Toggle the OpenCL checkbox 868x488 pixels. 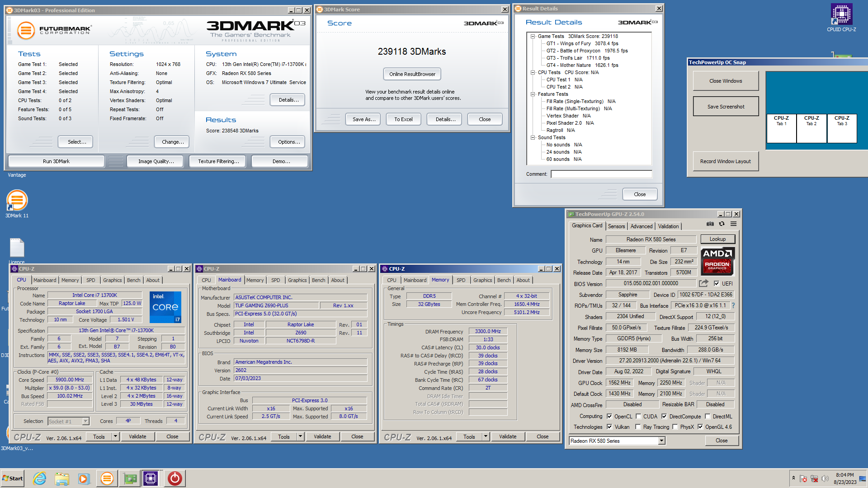(x=609, y=417)
